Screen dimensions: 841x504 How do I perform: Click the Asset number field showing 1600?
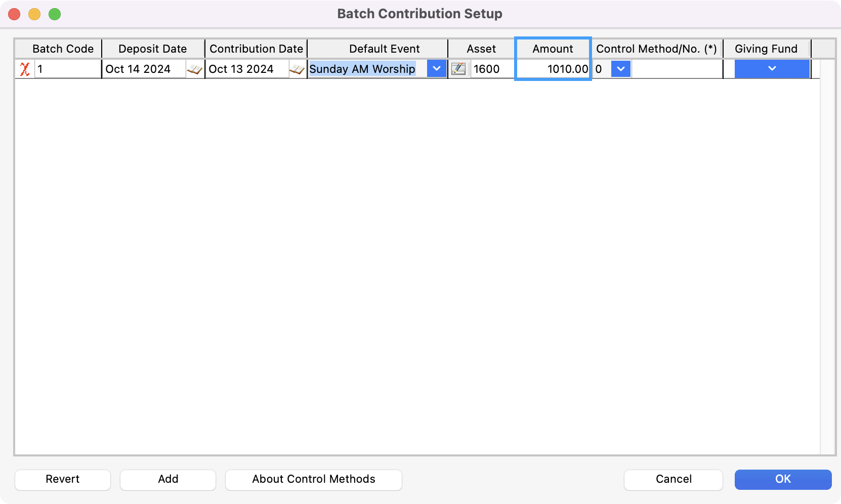point(492,69)
